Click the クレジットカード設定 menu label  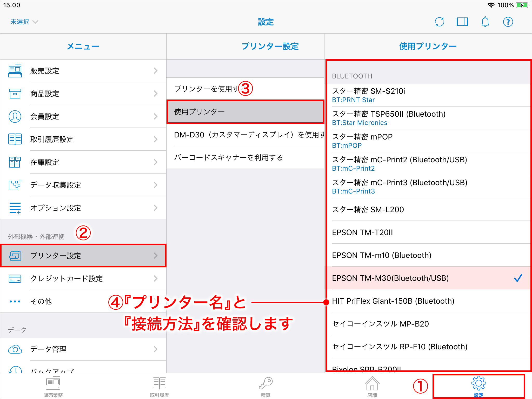tap(66, 278)
